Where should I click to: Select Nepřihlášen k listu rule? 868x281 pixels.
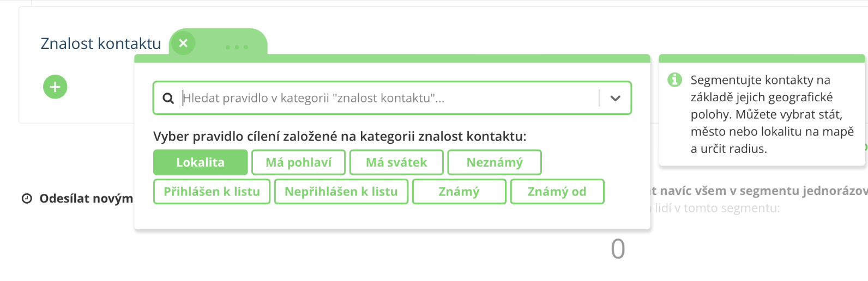[x=341, y=192]
